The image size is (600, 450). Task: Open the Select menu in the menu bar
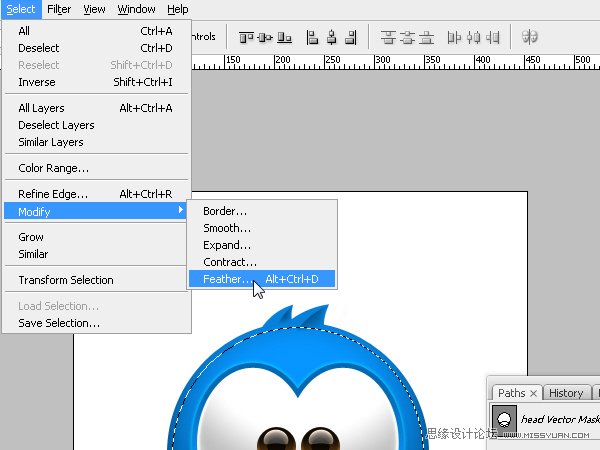coord(21,9)
